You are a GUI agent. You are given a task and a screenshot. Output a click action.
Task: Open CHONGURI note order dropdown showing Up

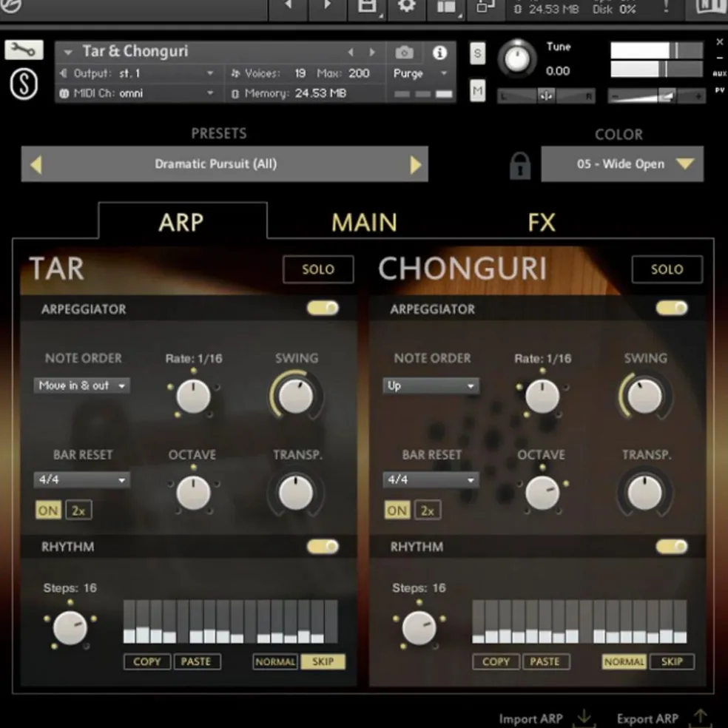tap(431, 385)
